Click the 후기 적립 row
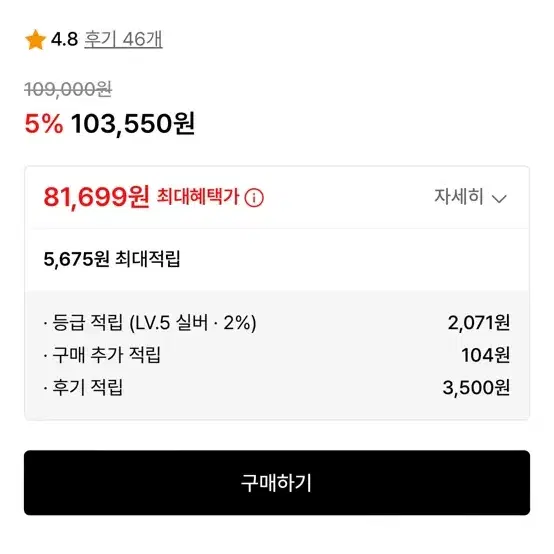Screen dimensions: 554x554 tap(277, 388)
